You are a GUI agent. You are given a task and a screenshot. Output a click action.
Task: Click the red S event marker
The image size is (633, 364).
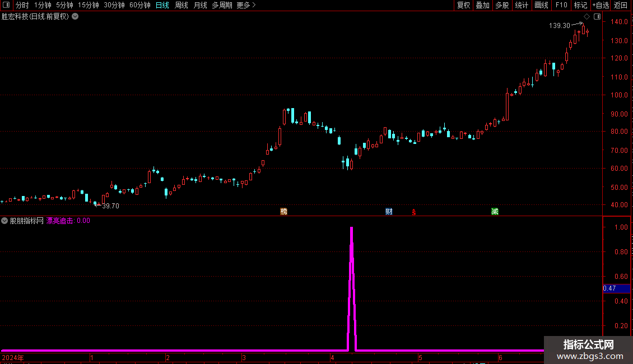tap(414, 212)
